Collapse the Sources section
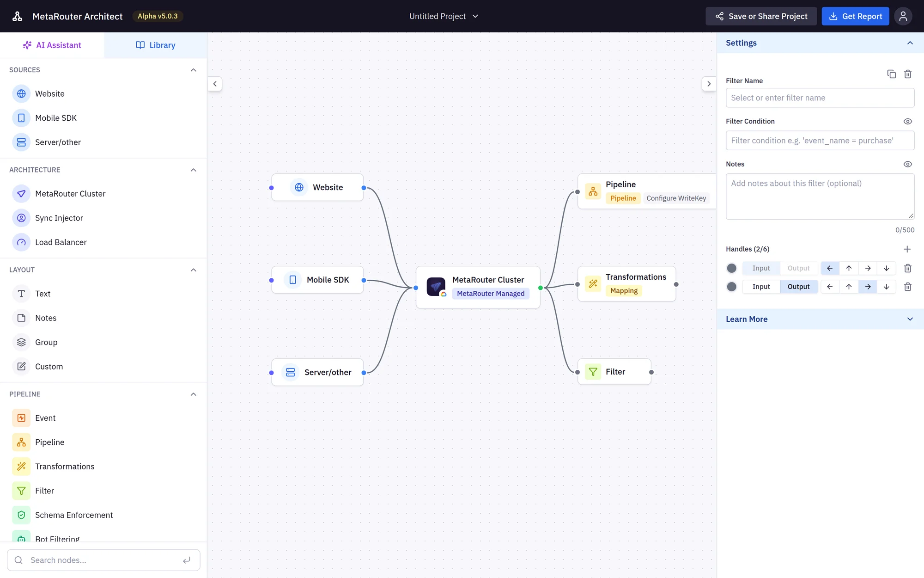Viewport: 924px width, 578px height. pos(194,70)
